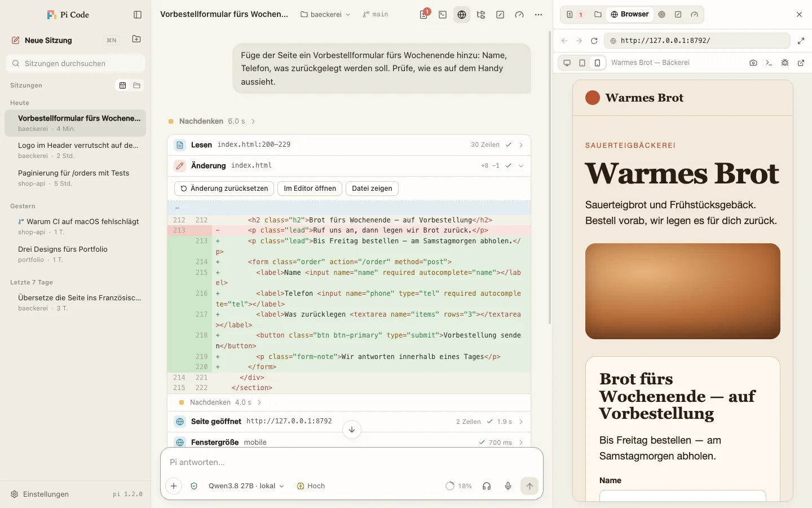Open the file tree icon in header

tap(481, 15)
